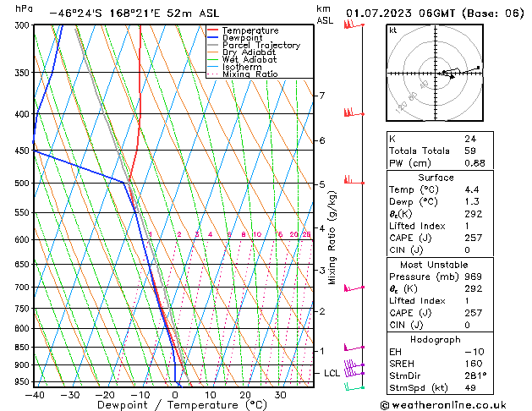Select the wind barb near 500 hPa
The height and width of the screenshot is (411, 532).
[350, 181]
